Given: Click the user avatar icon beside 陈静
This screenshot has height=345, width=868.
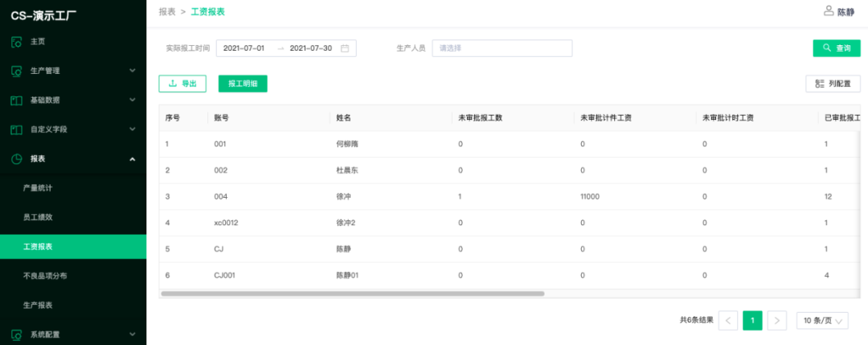Looking at the screenshot, I should coord(829,11).
